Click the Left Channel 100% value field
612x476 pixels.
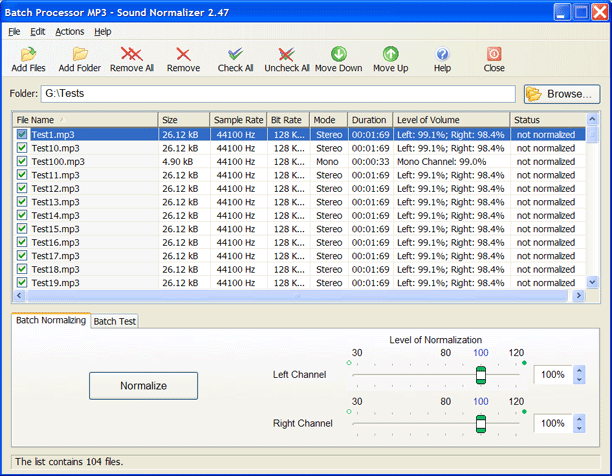coord(553,375)
